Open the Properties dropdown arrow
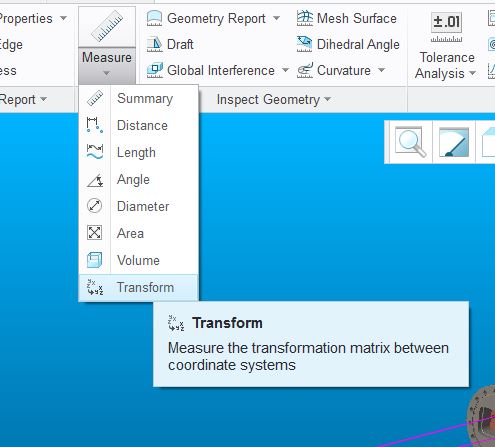495x447 pixels. (x=63, y=18)
